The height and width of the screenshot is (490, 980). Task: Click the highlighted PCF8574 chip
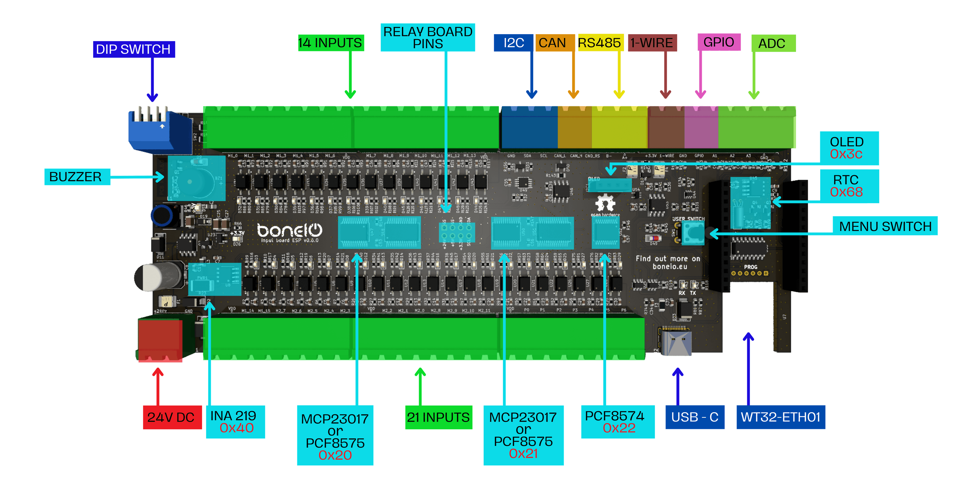[606, 233]
